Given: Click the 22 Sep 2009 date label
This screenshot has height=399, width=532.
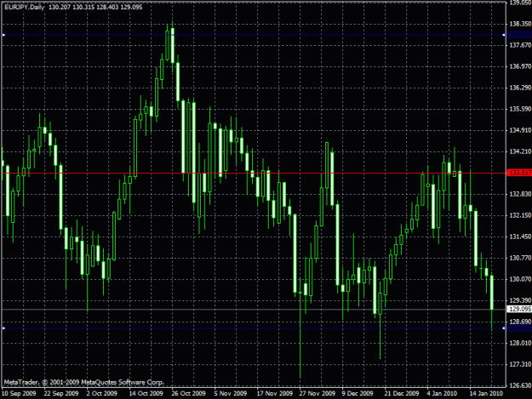Looking at the screenshot, I should (x=61, y=394).
